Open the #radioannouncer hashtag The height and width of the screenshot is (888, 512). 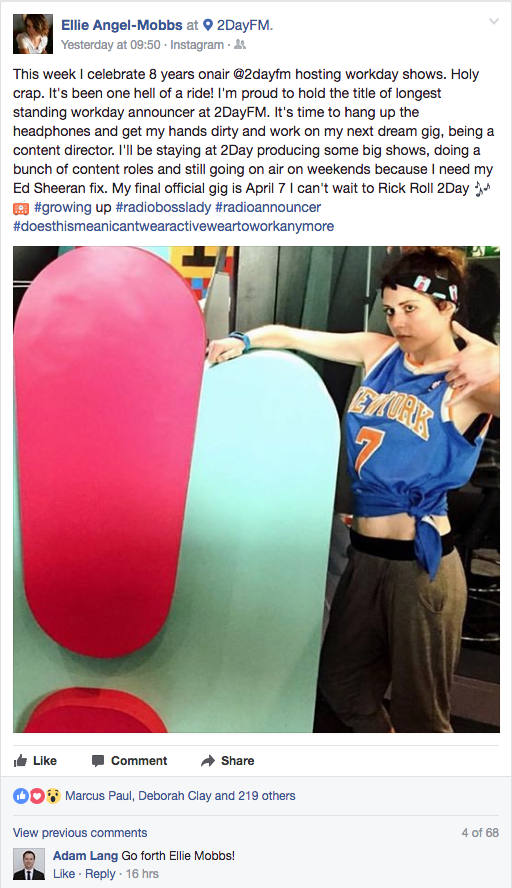[268, 207]
